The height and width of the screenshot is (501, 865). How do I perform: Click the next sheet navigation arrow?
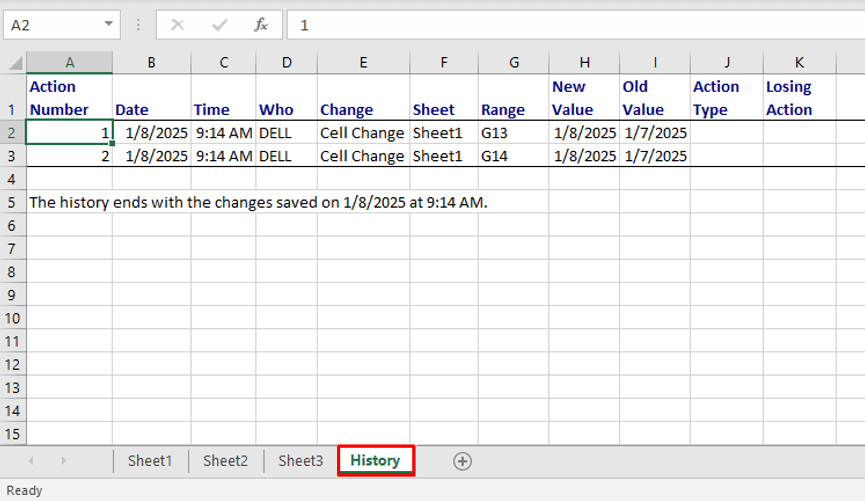coord(64,461)
